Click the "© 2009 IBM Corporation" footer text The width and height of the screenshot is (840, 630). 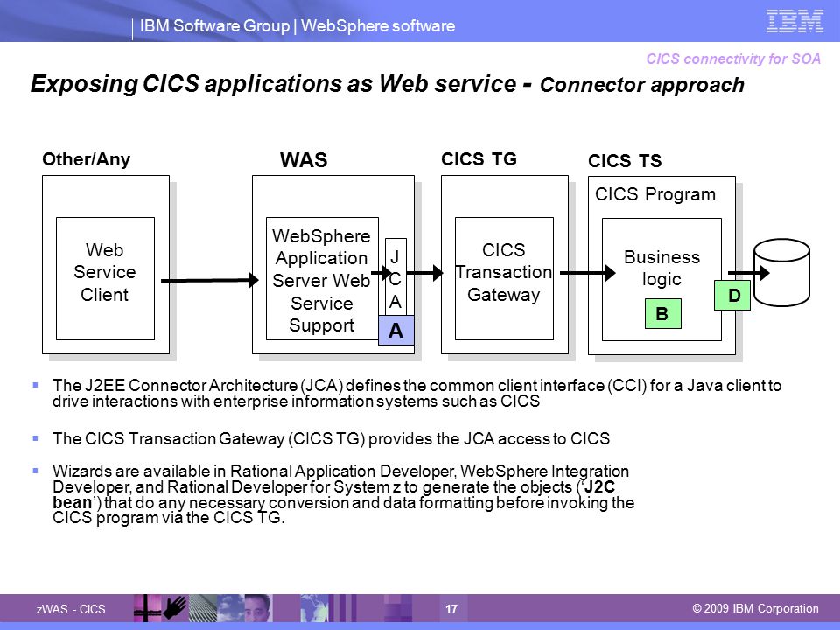pyautogui.click(x=755, y=609)
